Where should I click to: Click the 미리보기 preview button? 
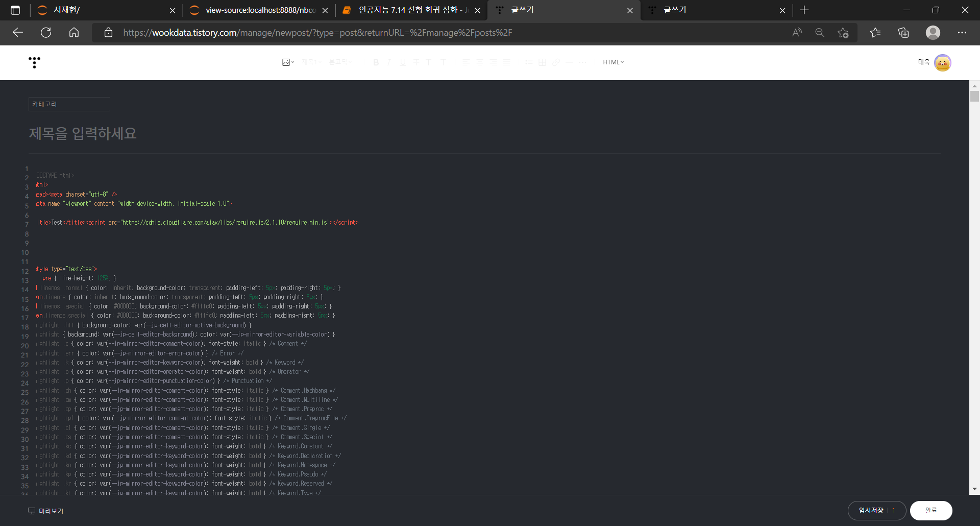click(46, 511)
